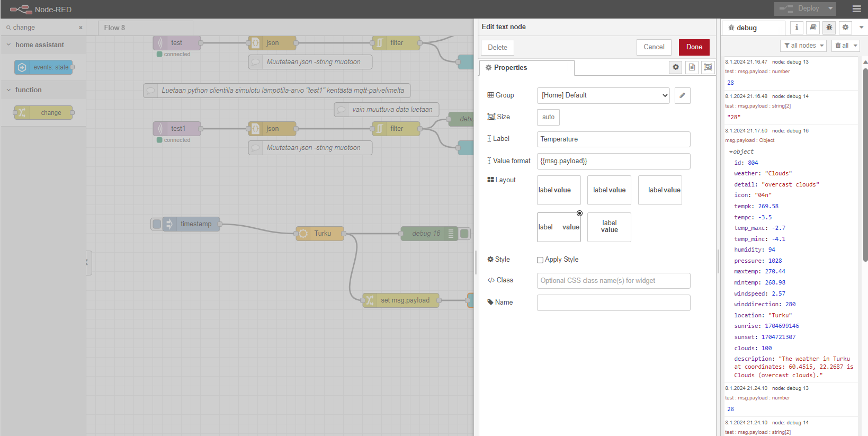Click the Delete button
Screen dimensions: 868x436
click(497, 48)
